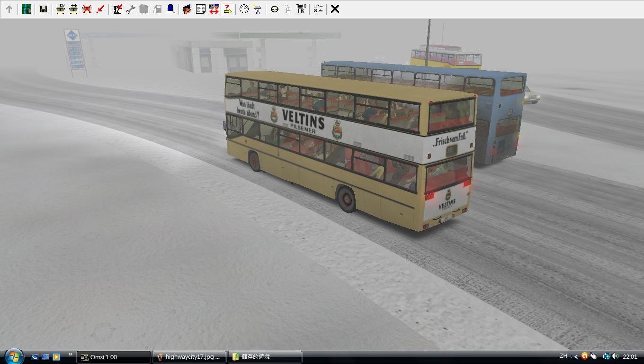Open the Windows Start menu
The image size is (644, 364).
click(x=13, y=356)
